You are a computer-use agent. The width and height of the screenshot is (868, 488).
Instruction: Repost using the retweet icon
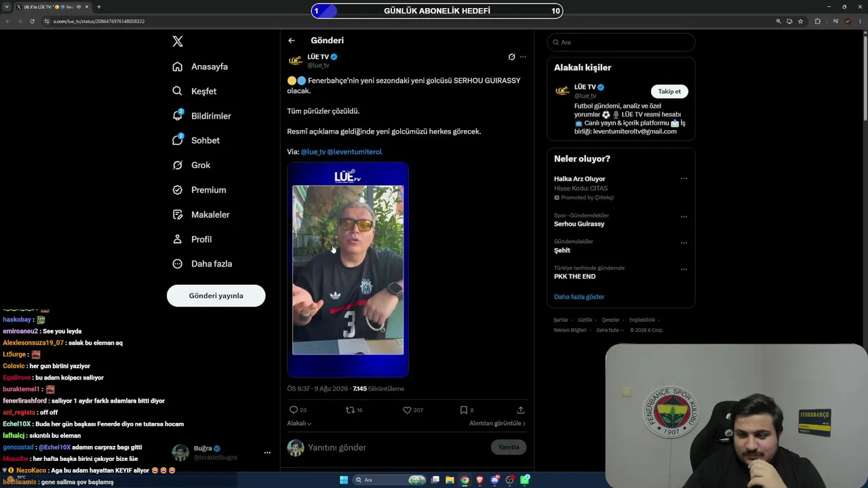[x=350, y=410]
